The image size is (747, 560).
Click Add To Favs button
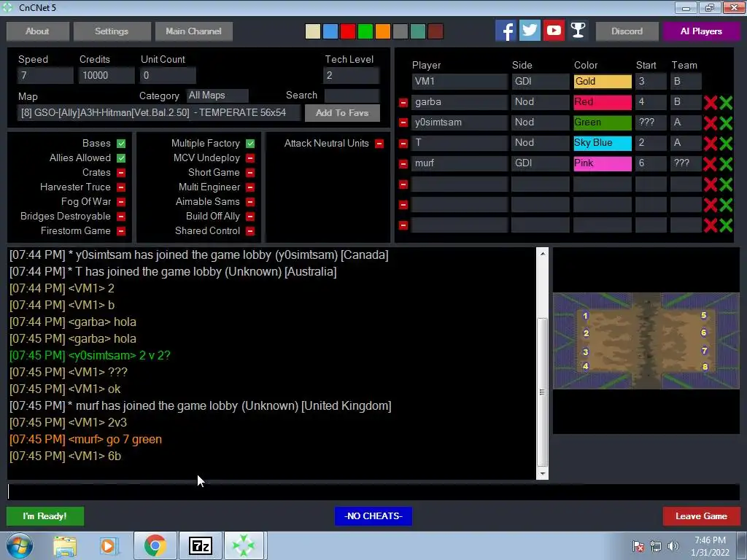(342, 113)
